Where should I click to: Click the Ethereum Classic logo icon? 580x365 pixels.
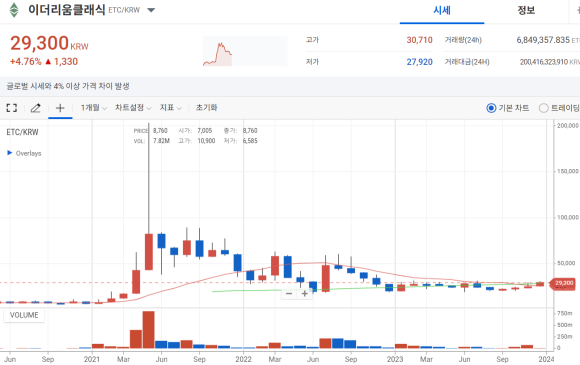click(14, 10)
